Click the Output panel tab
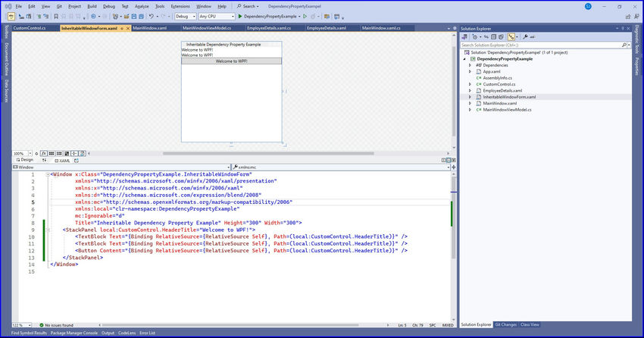This screenshot has height=338, width=644. 108,333
